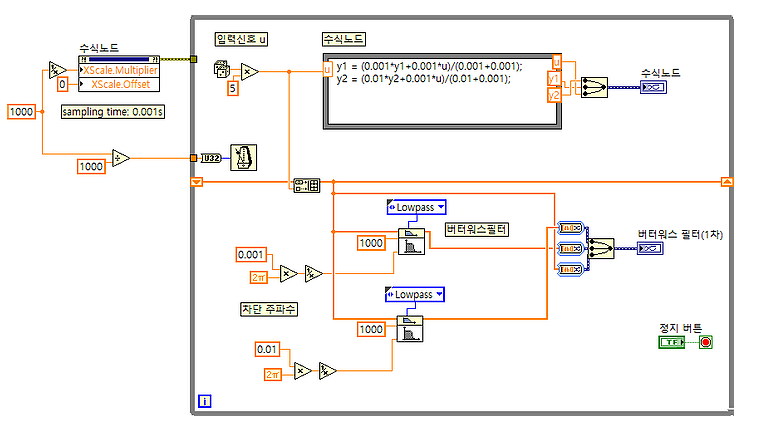Open the Lowpass enum above 버터워스필터 filter
This screenshot has width=769, height=442.
(416, 207)
